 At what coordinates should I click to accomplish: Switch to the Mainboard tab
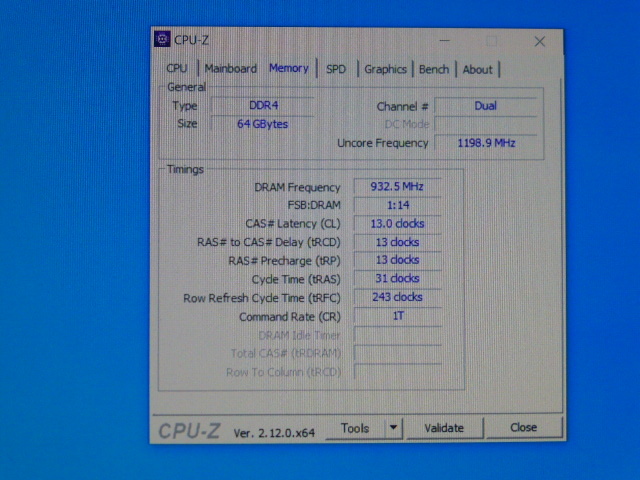point(231,69)
